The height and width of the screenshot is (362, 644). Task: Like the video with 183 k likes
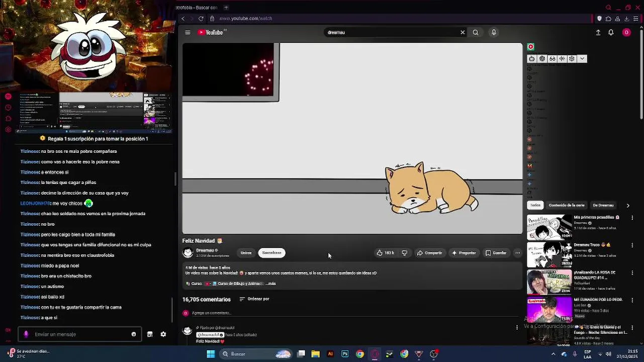tap(386, 253)
